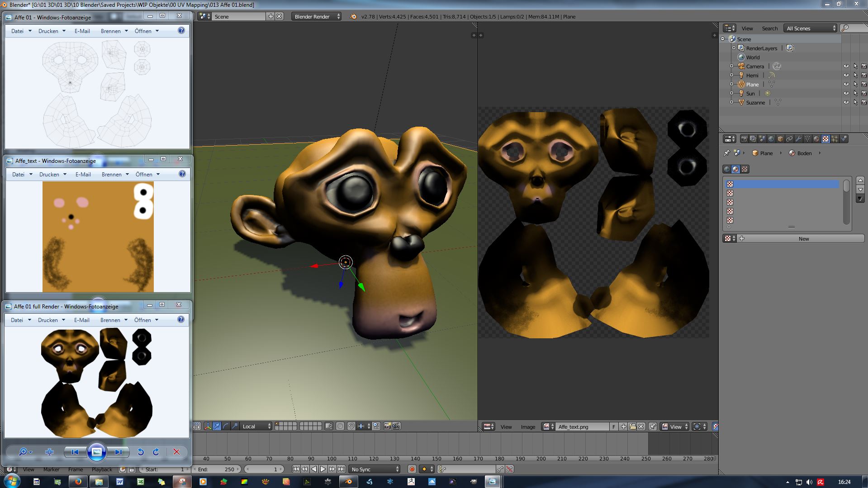The width and height of the screenshot is (868, 488).
Task: Open Datei menu in Affe 01 full Render
Action: [21, 320]
